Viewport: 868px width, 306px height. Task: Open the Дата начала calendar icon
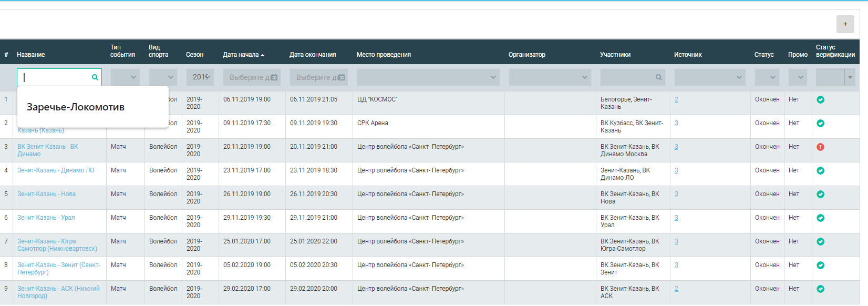point(274,77)
